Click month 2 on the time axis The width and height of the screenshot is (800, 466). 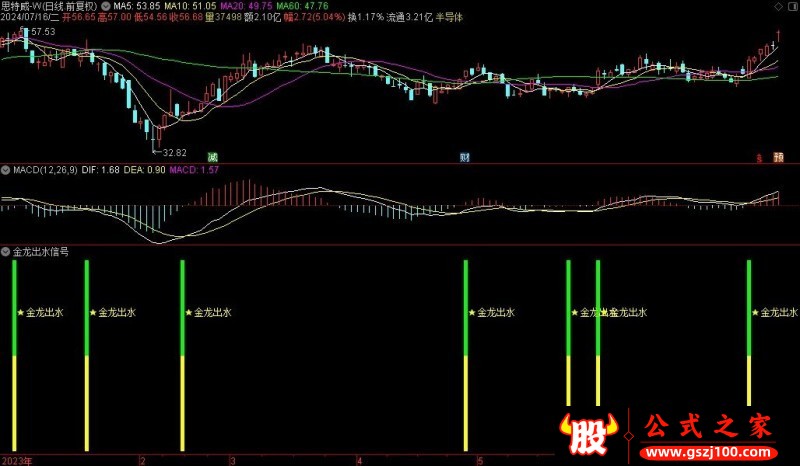pos(143,461)
